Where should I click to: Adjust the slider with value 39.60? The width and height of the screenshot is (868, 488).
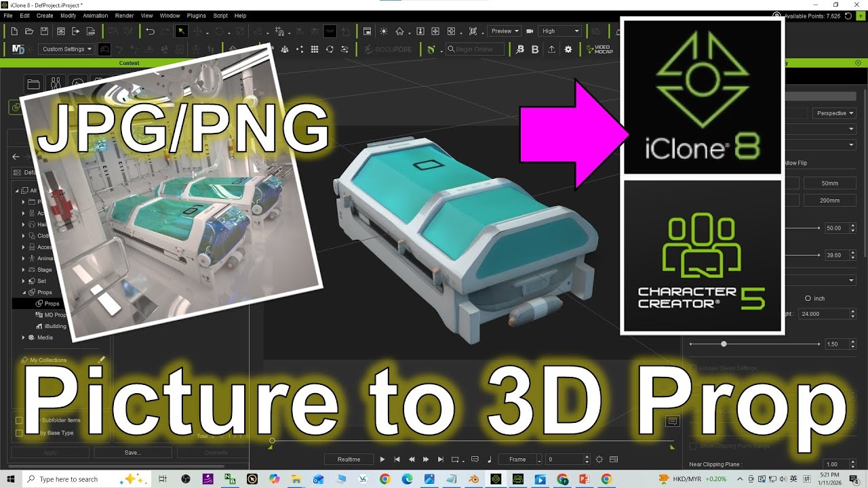[802, 256]
